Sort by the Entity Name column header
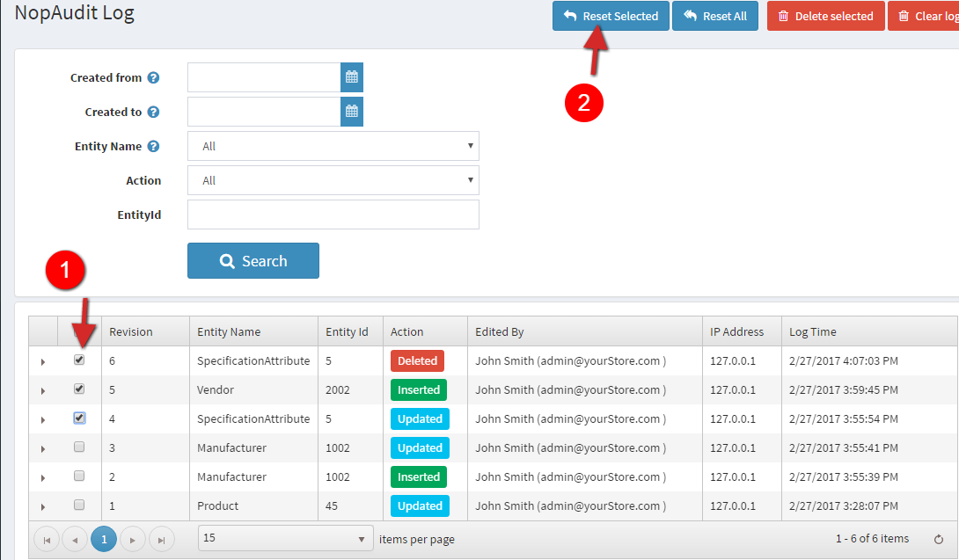Viewport: 959px width, 560px height. [229, 331]
